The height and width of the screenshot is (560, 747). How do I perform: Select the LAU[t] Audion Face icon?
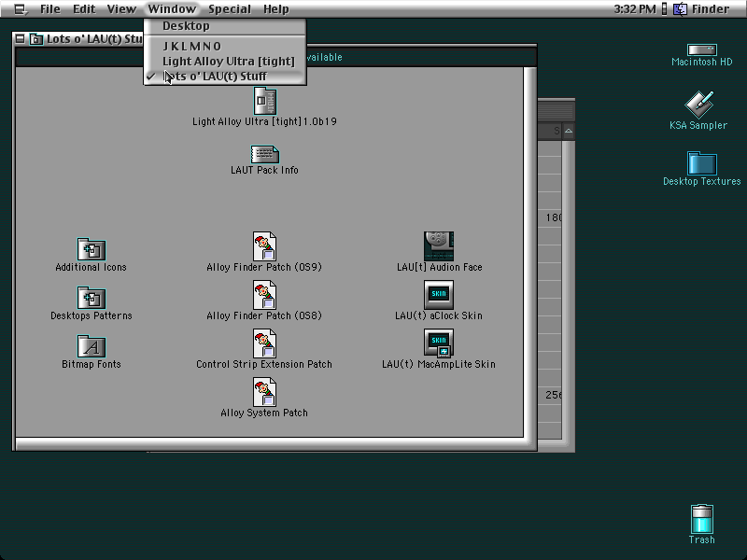click(439, 246)
